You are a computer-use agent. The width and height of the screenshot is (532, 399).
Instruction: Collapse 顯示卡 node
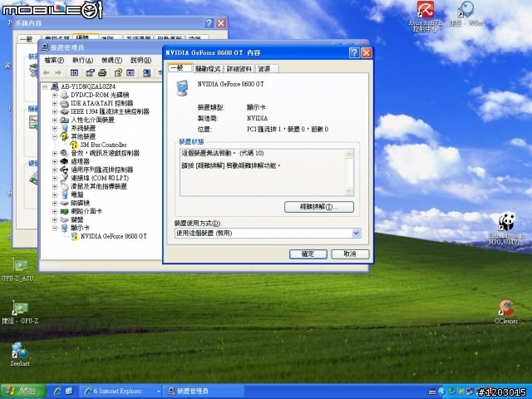55,228
